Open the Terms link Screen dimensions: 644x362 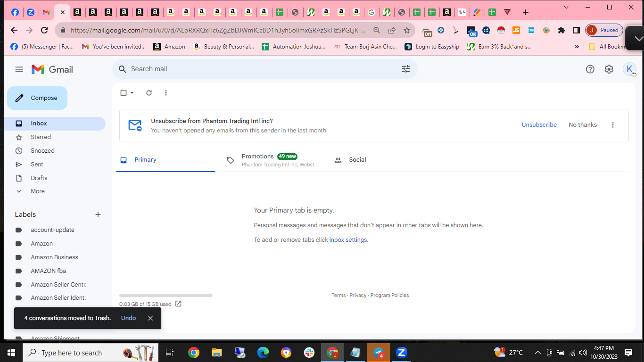pos(339,296)
